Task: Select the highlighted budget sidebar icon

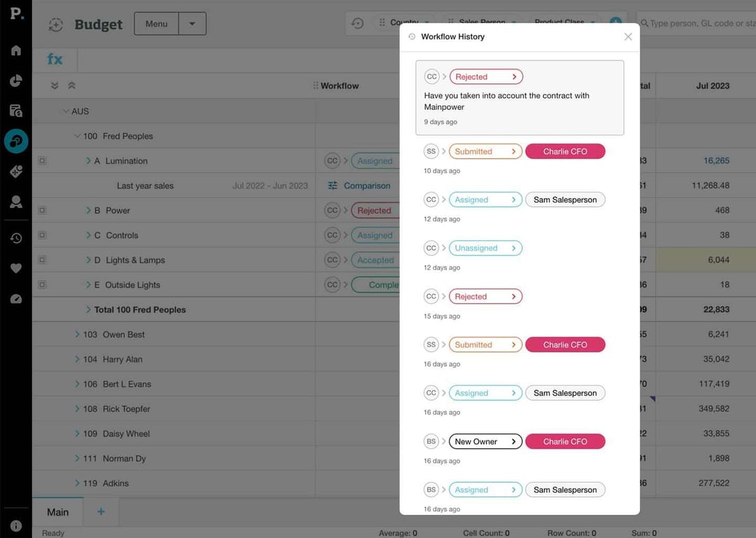Action: (x=16, y=141)
